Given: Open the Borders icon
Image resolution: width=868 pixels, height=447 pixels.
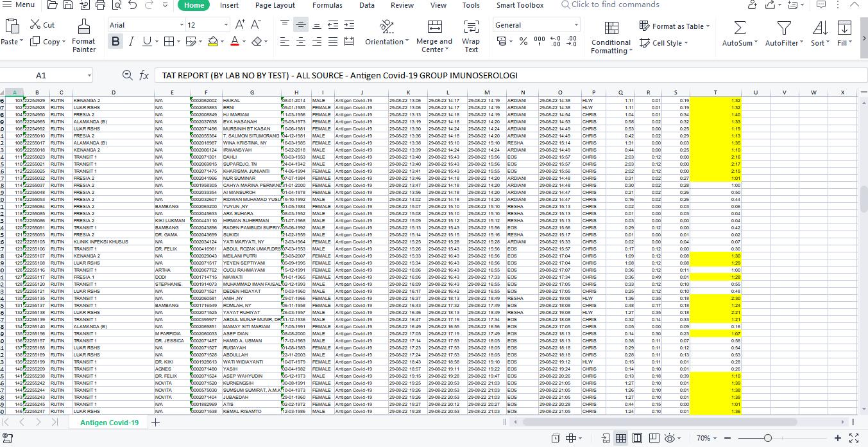Looking at the screenshot, I should 169,42.
